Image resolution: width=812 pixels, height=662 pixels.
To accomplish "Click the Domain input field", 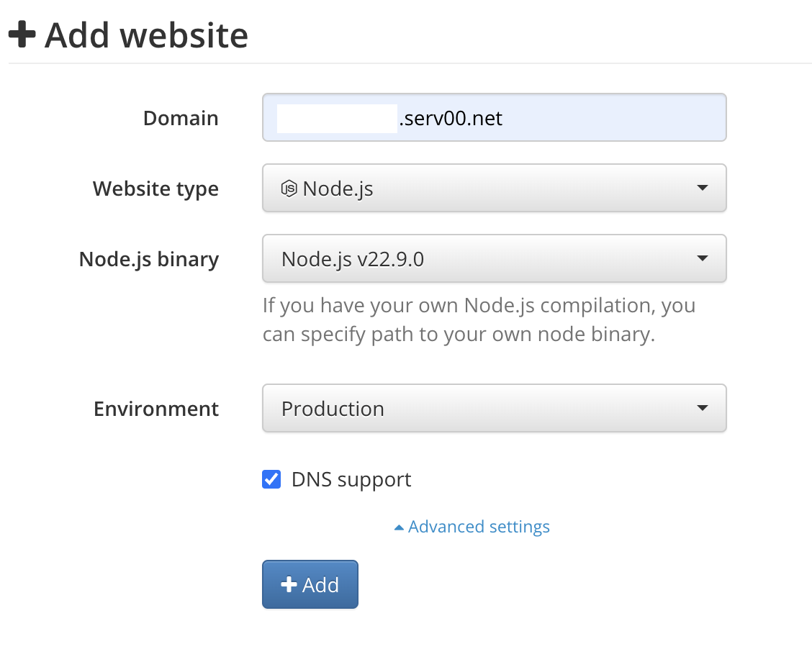I will point(494,117).
